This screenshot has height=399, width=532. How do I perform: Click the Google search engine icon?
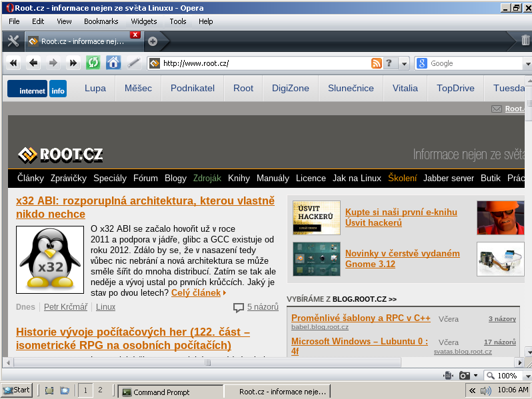point(421,63)
